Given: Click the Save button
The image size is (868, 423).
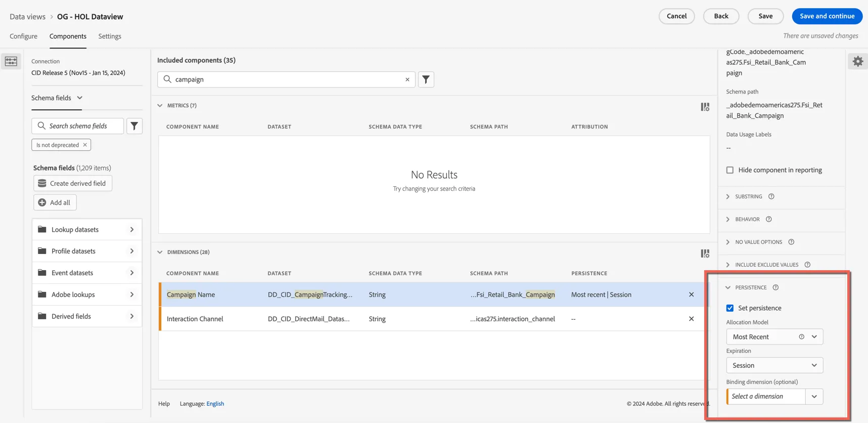Looking at the screenshot, I should tap(765, 16).
